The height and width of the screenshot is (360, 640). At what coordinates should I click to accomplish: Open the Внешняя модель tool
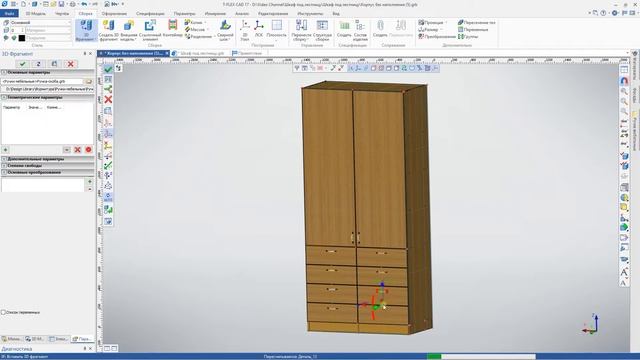tap(129, 30)
